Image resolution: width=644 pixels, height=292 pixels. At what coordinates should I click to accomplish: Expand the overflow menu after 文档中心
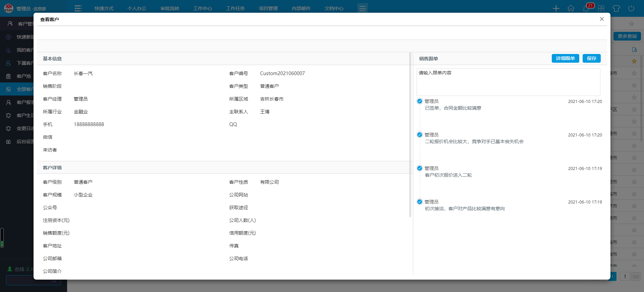tap(362, 8)
